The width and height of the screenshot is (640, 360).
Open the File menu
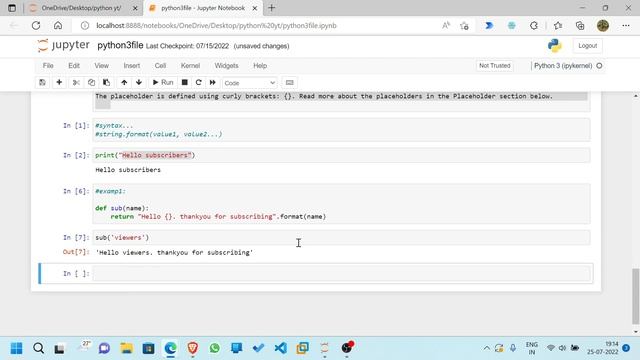coord(48,66)
